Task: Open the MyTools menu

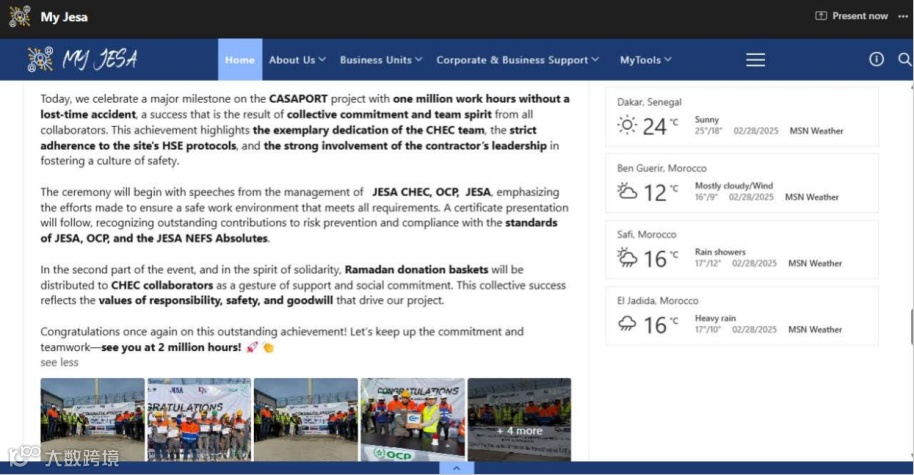Action: (x=646, y=59)
